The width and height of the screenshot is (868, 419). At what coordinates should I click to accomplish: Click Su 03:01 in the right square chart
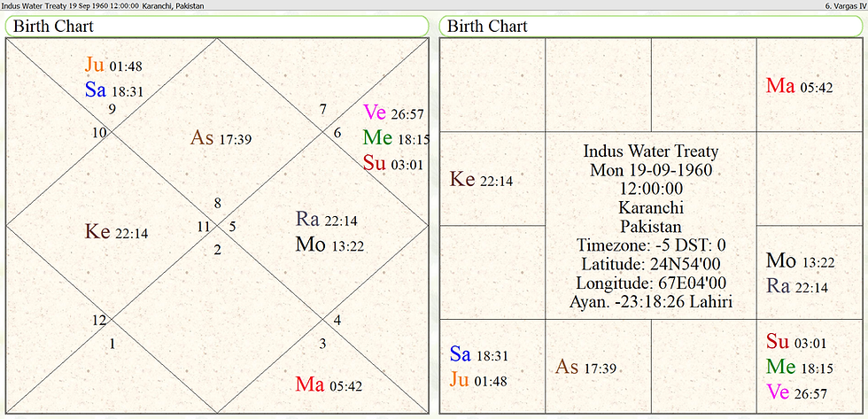coord(796,342)
